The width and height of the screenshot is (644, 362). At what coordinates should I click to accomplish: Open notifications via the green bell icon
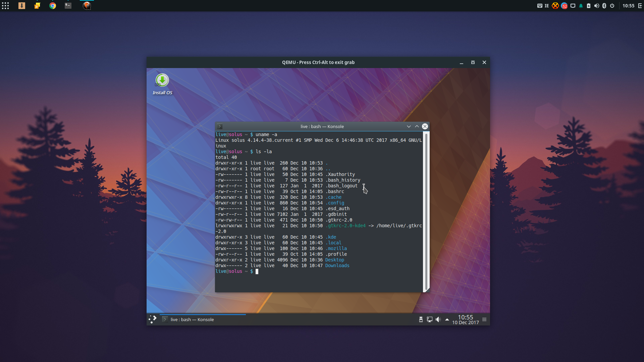(581, 6)
